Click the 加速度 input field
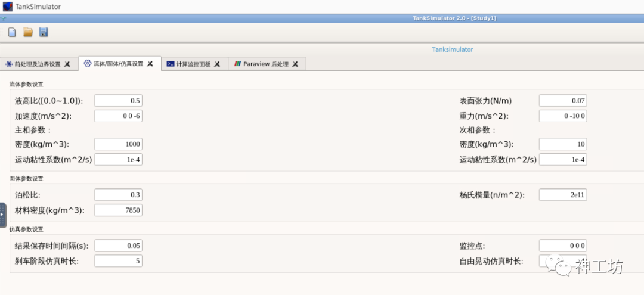Viewport: 644px width, 295px height. tap(118, 116)
